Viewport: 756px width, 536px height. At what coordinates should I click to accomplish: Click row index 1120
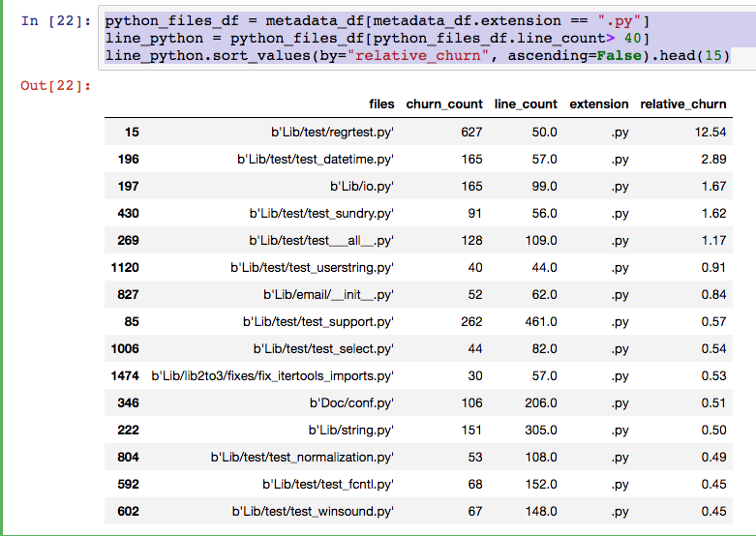125,267
